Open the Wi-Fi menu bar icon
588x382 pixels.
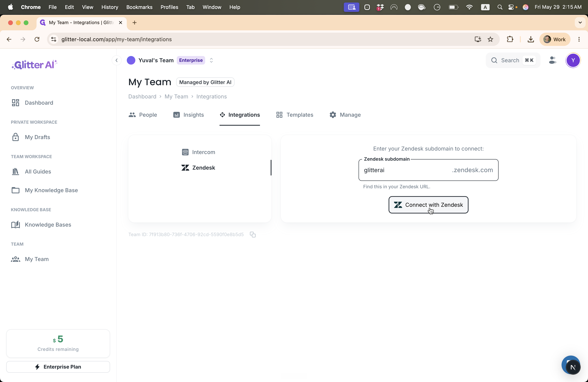pyautogui.click(x=469, y=7)
